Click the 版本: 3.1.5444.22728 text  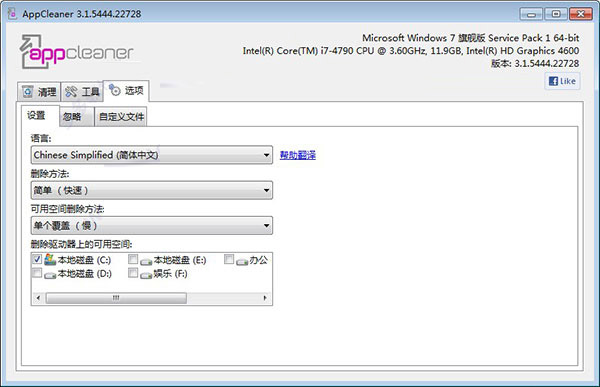(535, 64)
